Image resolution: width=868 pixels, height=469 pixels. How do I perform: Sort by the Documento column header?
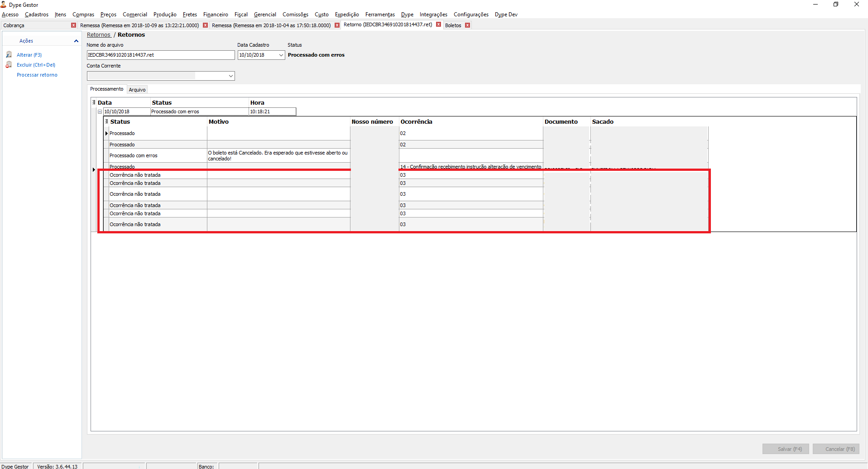(567, 121)
